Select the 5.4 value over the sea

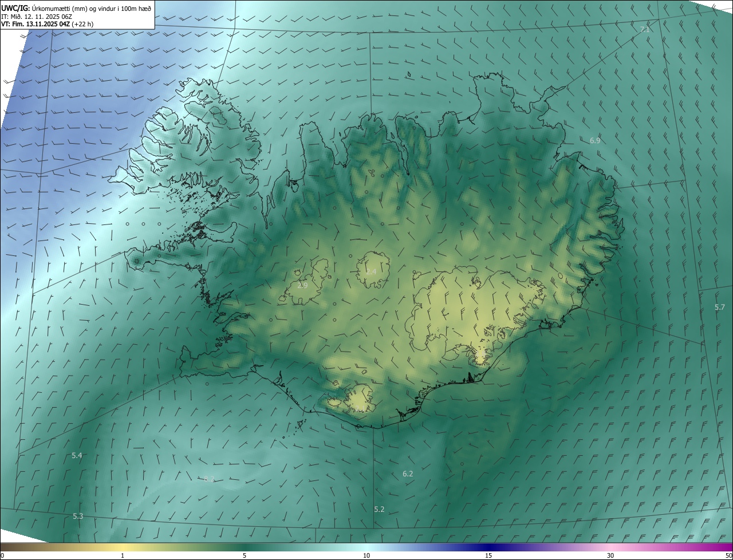click(77, 455)
